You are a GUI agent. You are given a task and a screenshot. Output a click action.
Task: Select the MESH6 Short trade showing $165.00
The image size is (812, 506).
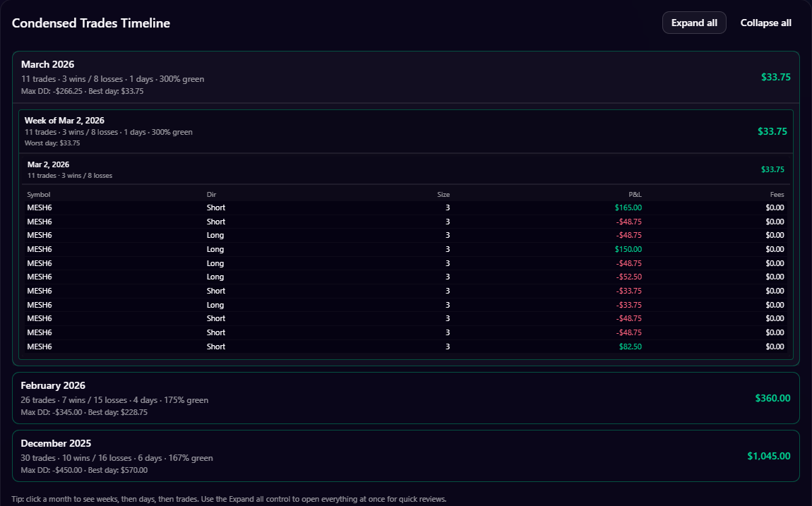pyautogui.click(x=406, y=207)
